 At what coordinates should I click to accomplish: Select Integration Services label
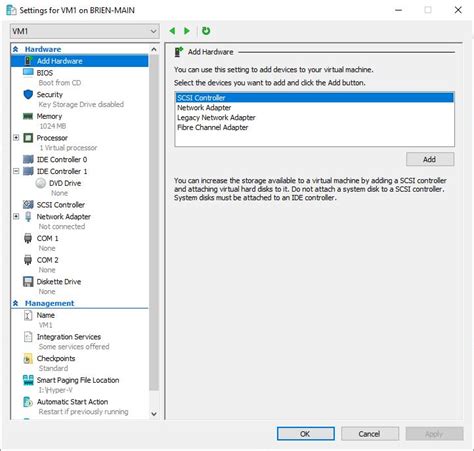pyautogui.click(x=69, y=337)
